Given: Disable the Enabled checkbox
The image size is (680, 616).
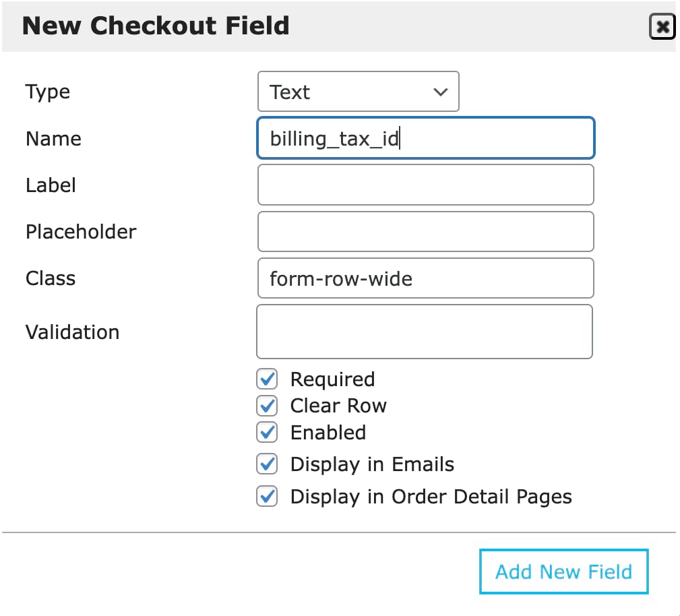Looking at the screenshot, I should [x=267, y=432].
